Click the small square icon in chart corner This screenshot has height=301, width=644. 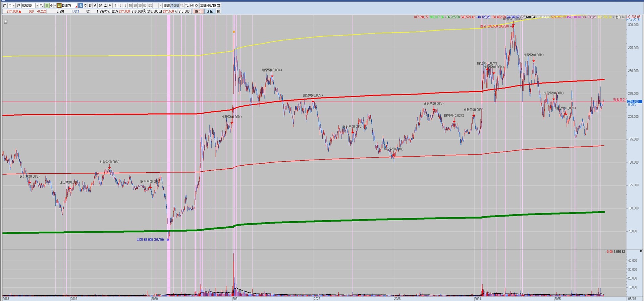[x=5, y=22]
